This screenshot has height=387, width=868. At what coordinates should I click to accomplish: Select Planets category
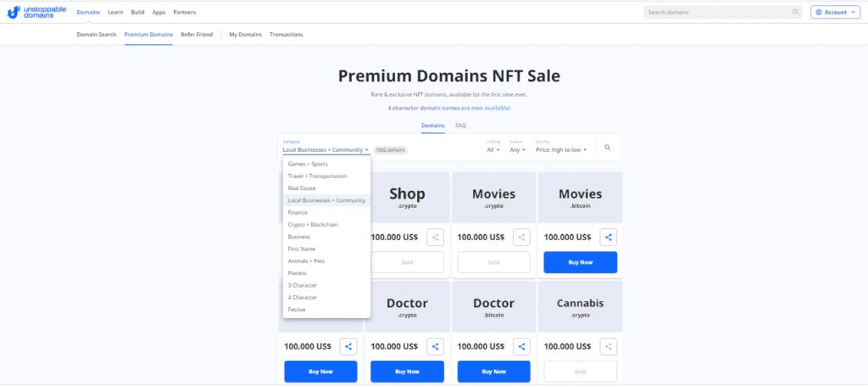click(326, 273)
